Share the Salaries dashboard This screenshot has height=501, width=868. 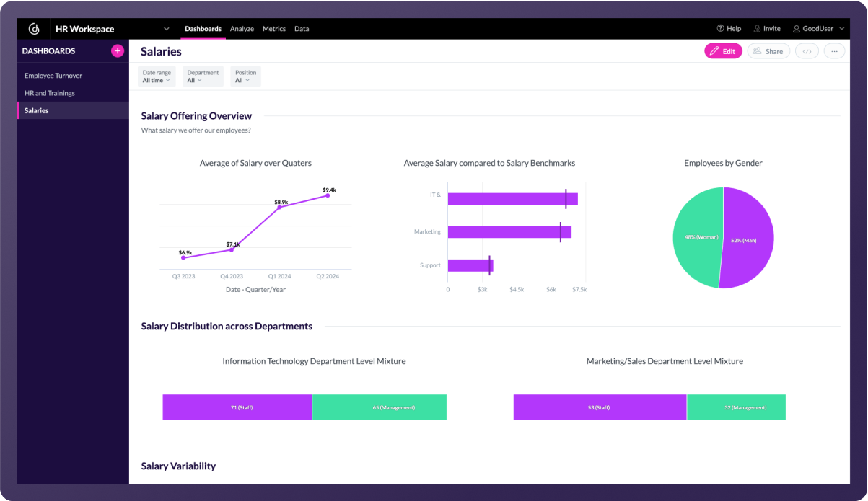[x=768, y=51]
